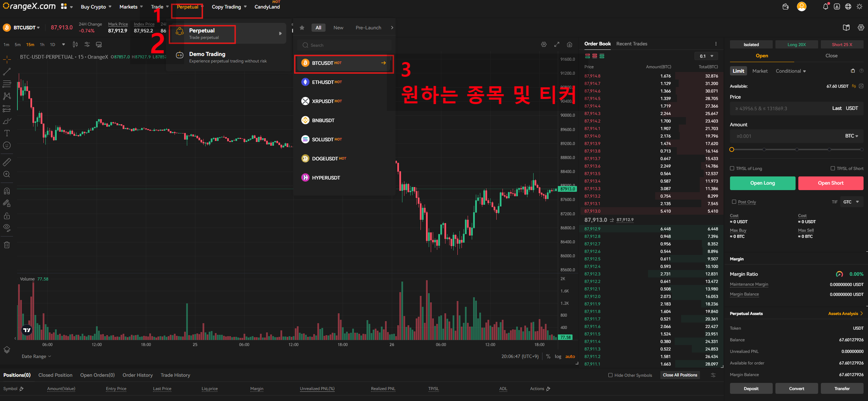
Task: Open the chart indicators icon
Action: [87, 45]
